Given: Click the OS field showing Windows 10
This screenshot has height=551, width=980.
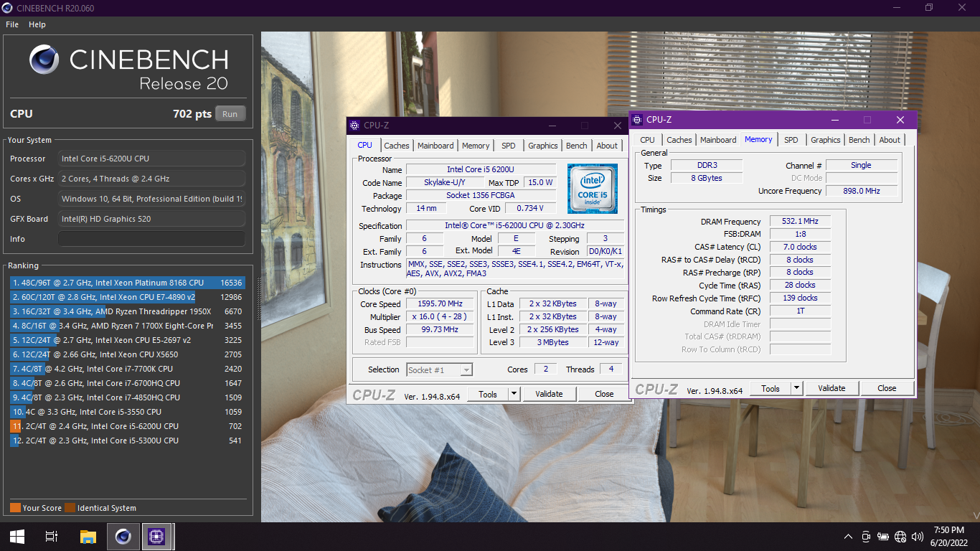Looking at the screenshot, I should click(151, 199).
